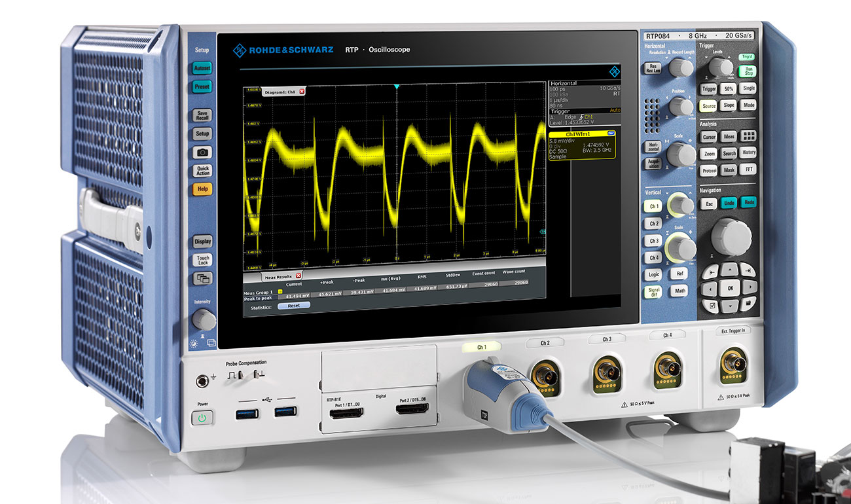Open the waveform History viewer

click(749, 153)
